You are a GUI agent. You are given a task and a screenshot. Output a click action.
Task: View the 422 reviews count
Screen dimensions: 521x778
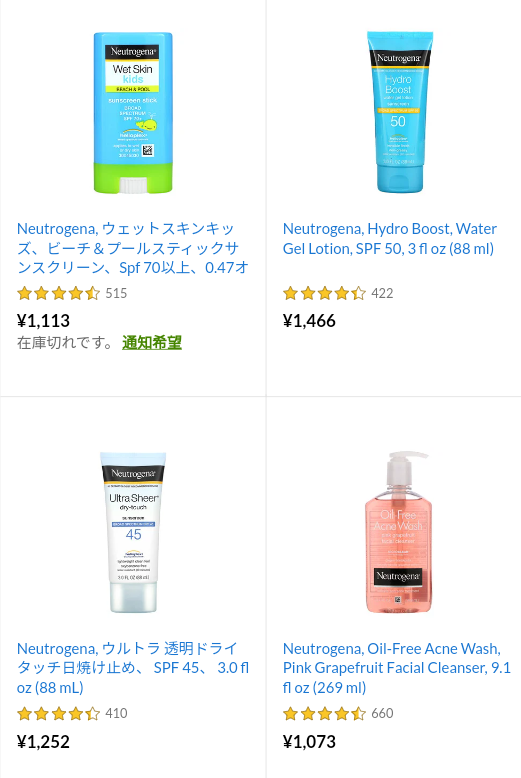point(382,293)
